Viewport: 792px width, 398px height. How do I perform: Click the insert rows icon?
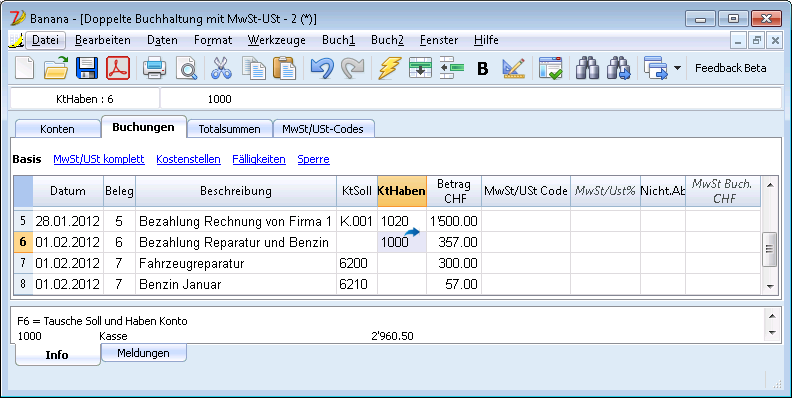[x=420, y=68]
